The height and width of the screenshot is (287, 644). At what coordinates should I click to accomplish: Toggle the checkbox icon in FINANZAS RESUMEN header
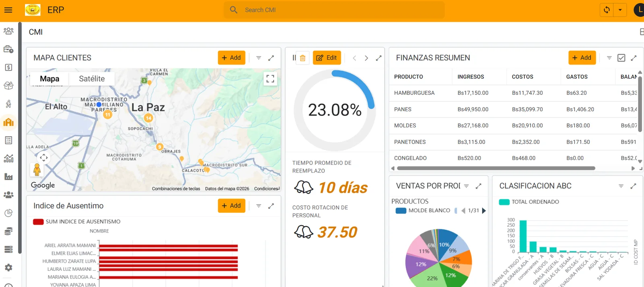pos(621,58)
